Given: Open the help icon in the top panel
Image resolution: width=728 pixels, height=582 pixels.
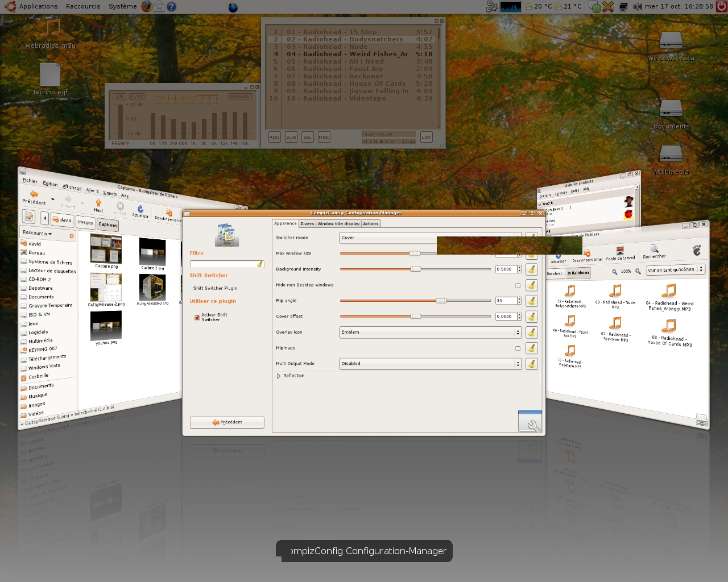Looking at the screenshot, I should (x=171, y=6).
